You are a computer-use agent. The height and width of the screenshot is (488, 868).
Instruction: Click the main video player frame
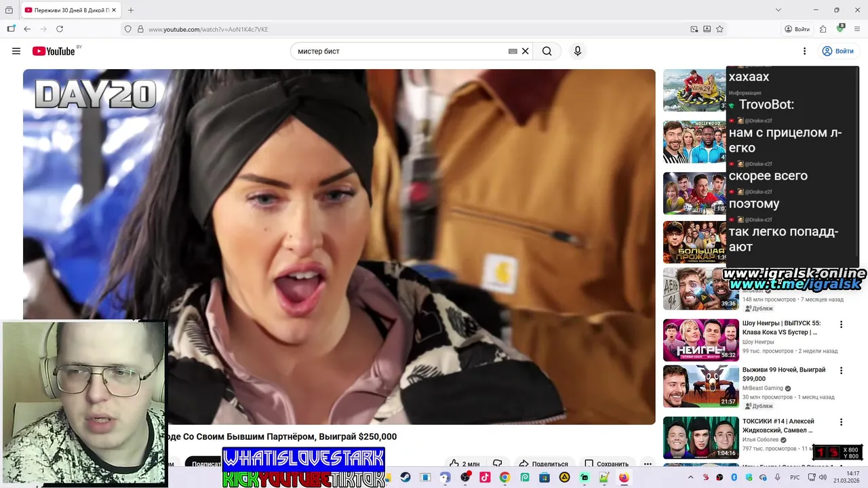tap(339, 247)
